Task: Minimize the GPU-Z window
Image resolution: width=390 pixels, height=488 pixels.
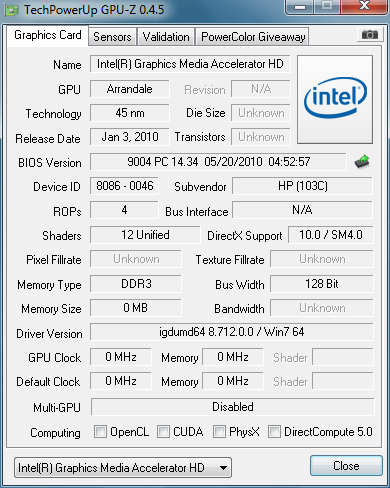Action: [x=300, y=6]
